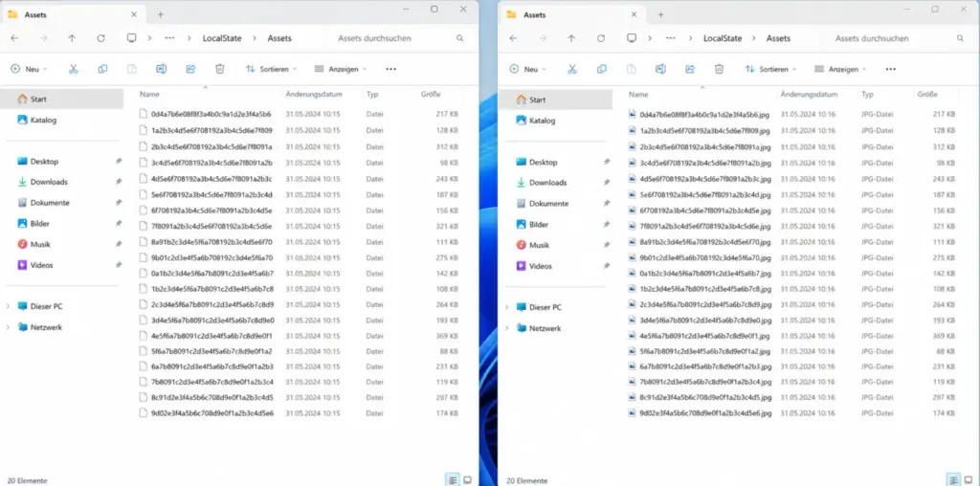Click Share icon in right window toolbar
The image size is (980, 486).
(x=689, y=69)
